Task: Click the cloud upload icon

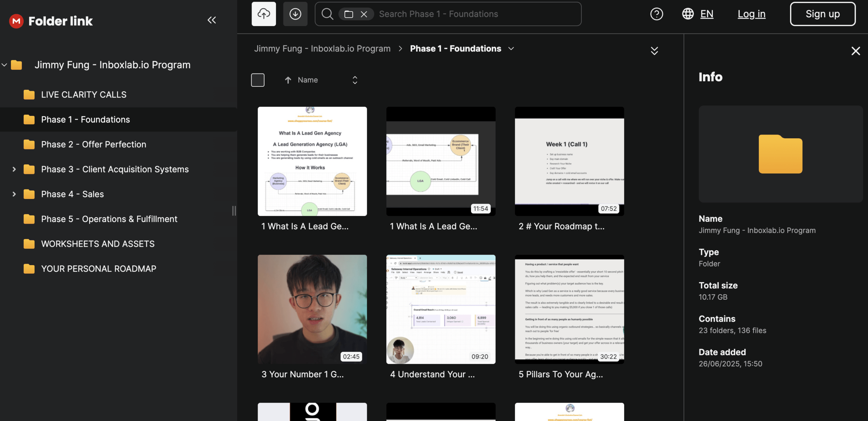Action: [263, 14]
